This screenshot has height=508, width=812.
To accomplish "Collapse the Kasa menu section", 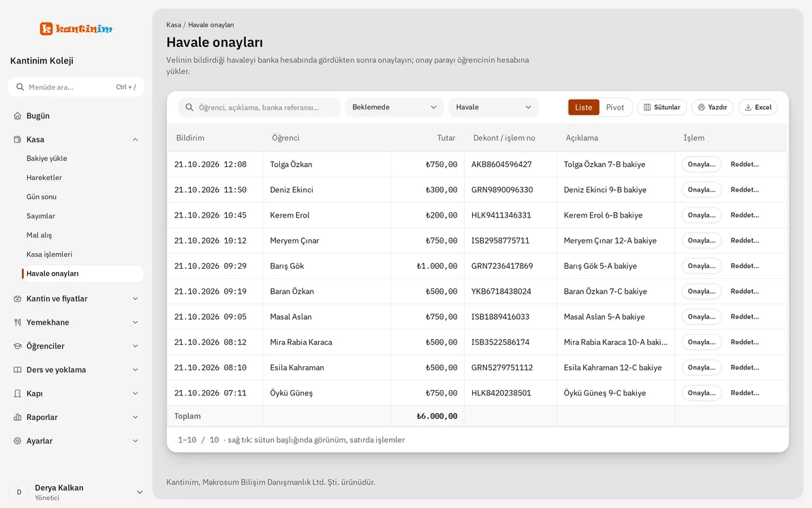I will pyautogui.click(x=135, y=139).
